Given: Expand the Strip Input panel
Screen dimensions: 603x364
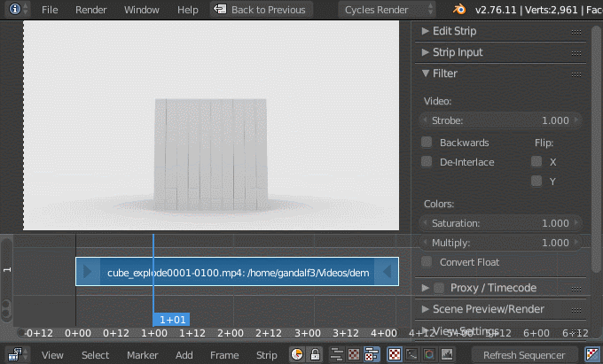Looking at the screenshot, I should coord(425,52).
